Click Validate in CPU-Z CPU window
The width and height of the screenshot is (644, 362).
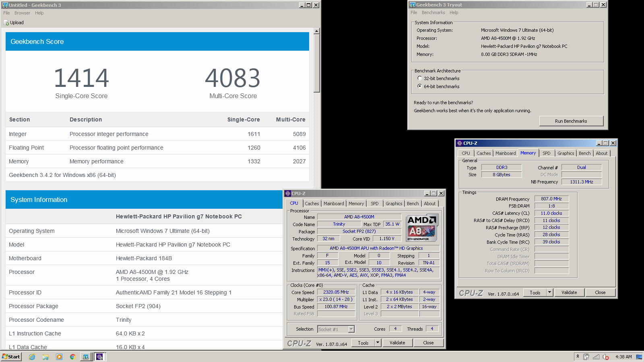tap(397, 343)
